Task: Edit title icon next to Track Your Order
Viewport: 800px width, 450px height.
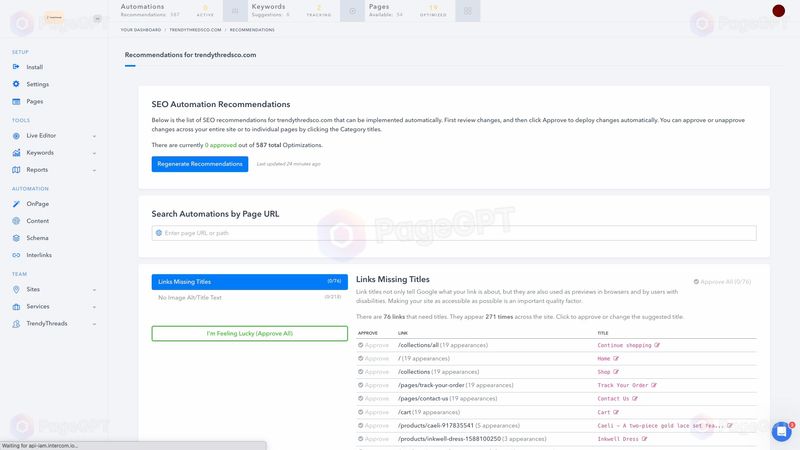Action: pos(654,385)
